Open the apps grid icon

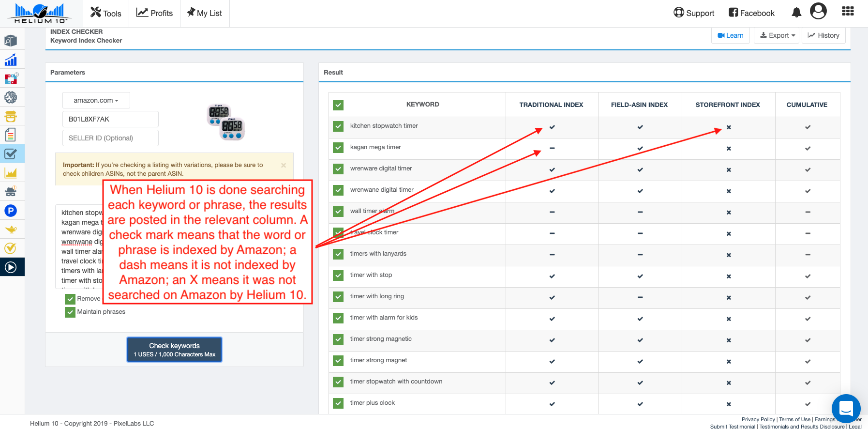(x=848, y=12)
